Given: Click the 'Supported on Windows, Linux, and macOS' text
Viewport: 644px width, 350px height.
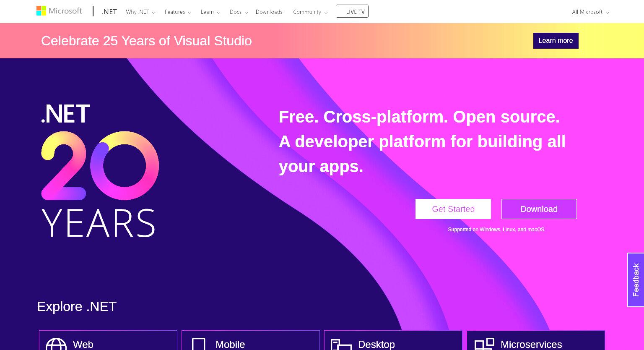Looking at the screenshot, I should (x=496, y=230).
